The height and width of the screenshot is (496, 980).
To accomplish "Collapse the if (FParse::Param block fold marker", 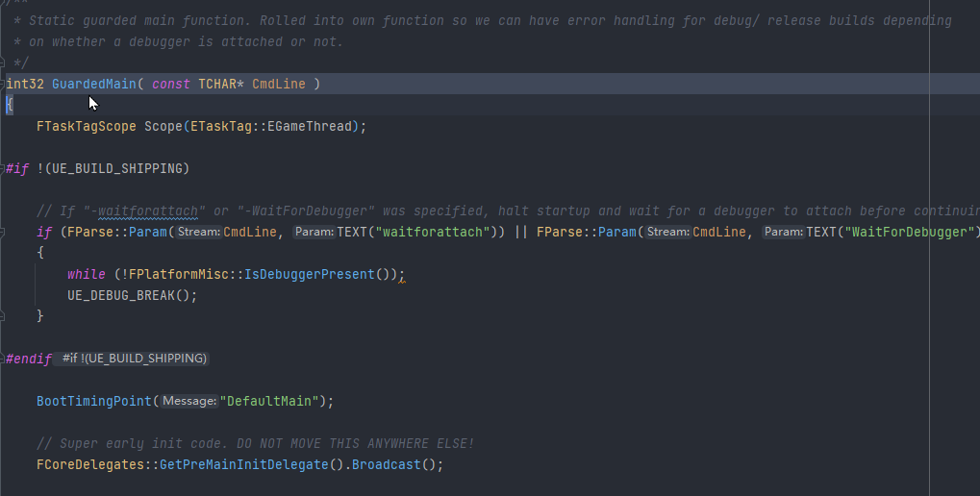I will coord(4,232).
